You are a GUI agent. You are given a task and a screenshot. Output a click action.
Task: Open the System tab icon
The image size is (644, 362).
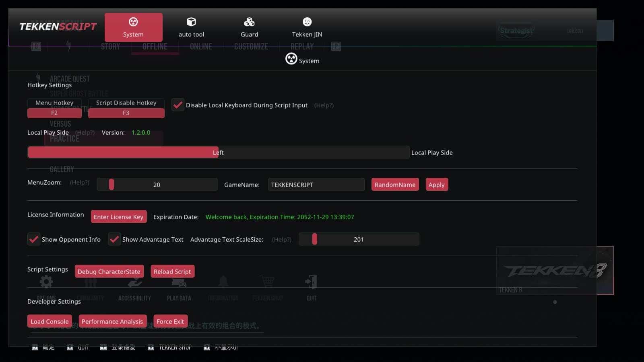tap(133, 22)
